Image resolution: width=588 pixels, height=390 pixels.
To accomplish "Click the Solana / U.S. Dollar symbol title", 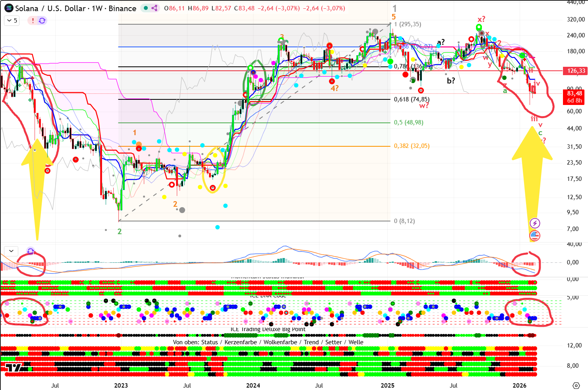I will coord(75,8).
